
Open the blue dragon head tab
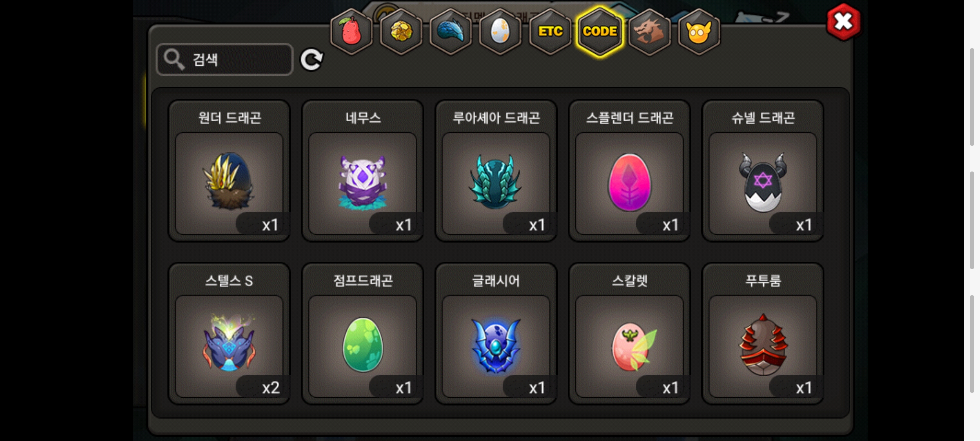tap(451, 31)
